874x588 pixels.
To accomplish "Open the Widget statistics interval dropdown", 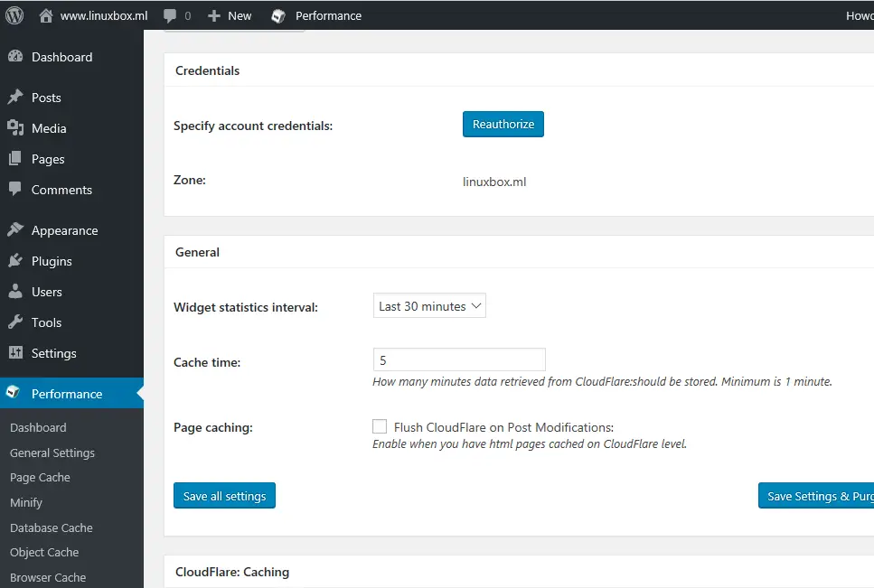I will [429, 305].
